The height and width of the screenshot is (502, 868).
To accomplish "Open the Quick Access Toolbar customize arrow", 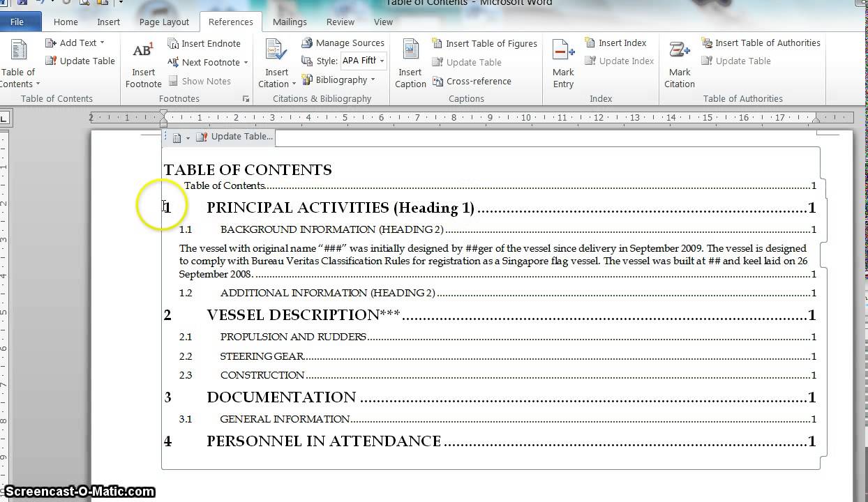I will tap(119, 3).
